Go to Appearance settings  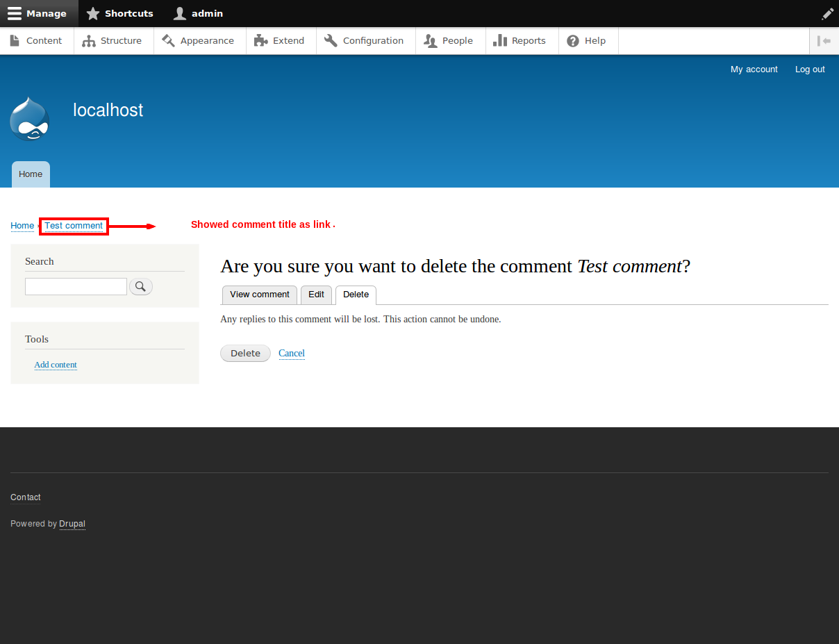point(199,41)
